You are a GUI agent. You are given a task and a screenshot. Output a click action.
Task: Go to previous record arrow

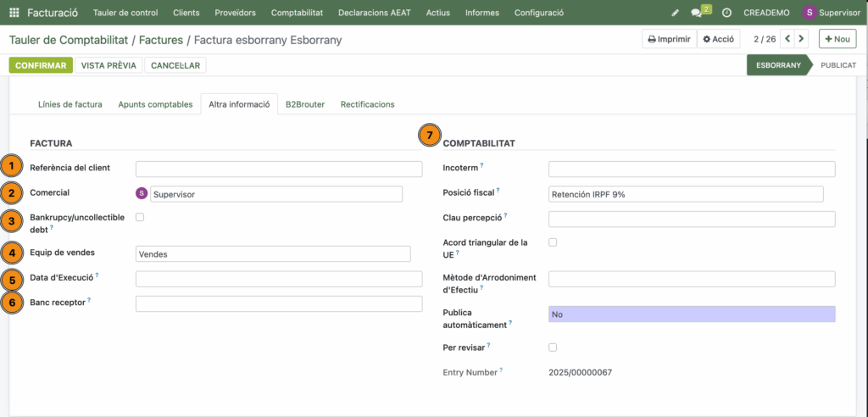tap(787, 39)
